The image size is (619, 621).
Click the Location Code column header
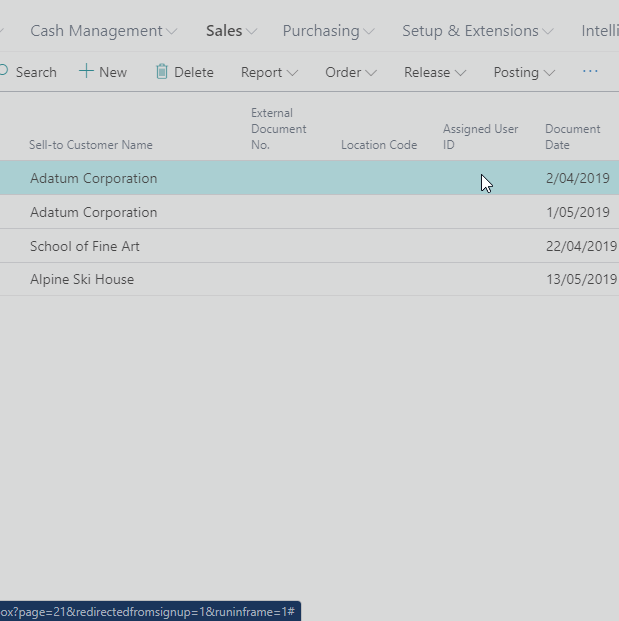(x=379, y=145)
